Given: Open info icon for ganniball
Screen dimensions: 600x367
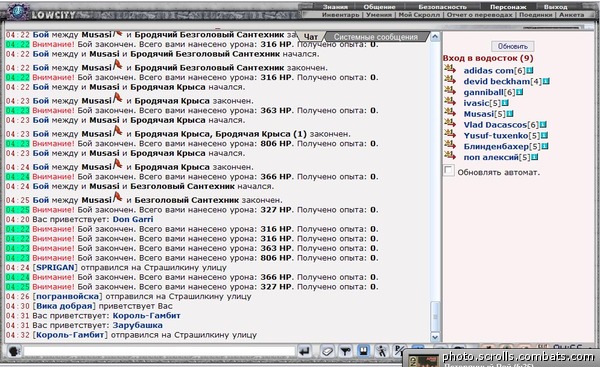Looking at the screenshot, I should click(519, 92).
